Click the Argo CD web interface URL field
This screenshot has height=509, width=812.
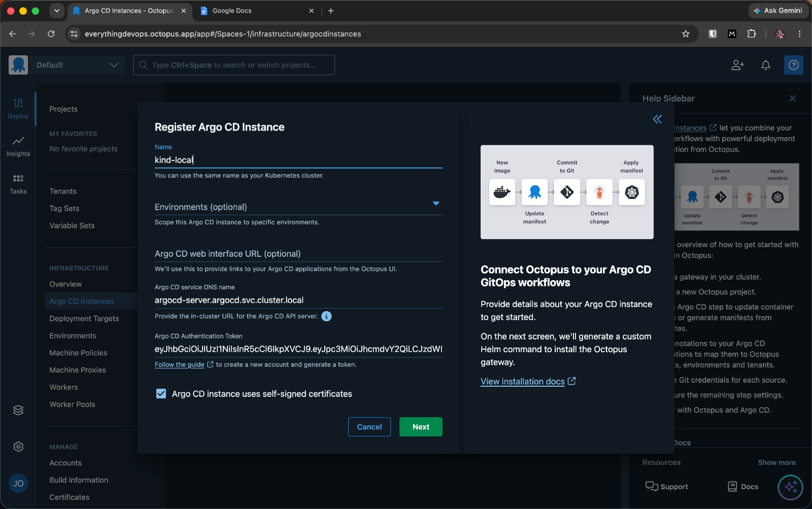298,254
